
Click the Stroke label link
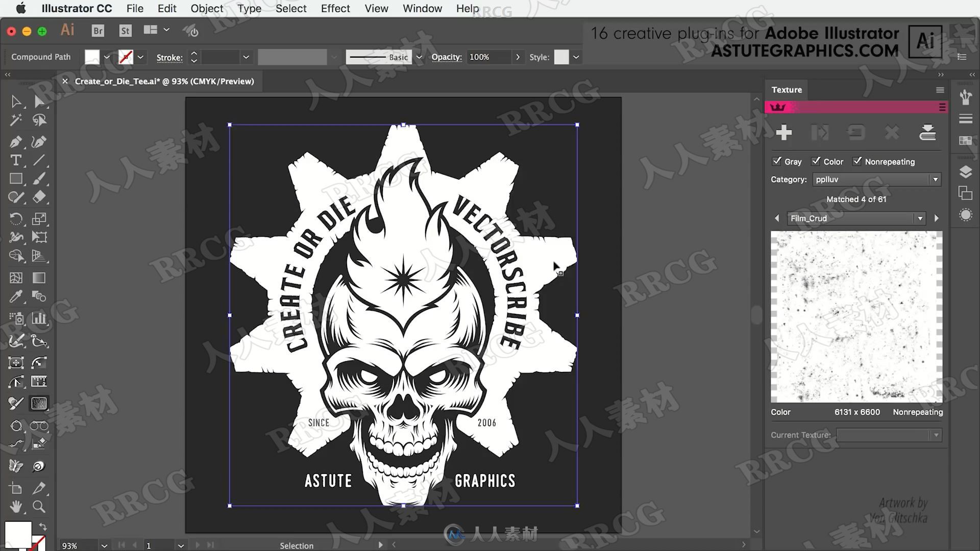click(169, 57)
